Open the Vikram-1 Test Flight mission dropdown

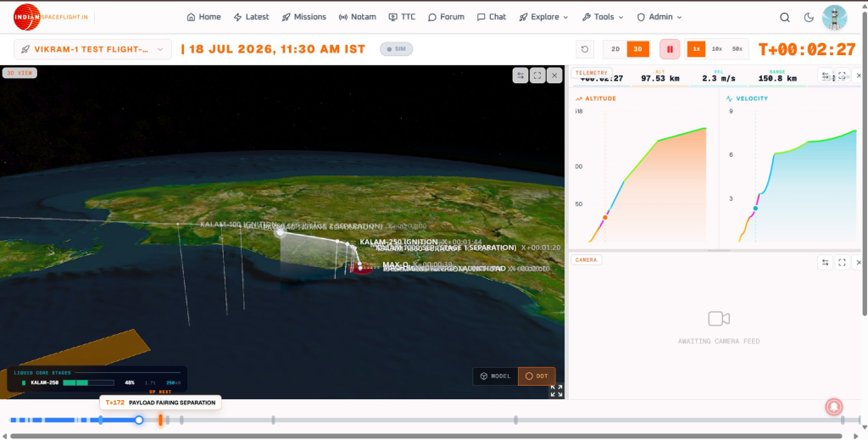tap(92, 49)
